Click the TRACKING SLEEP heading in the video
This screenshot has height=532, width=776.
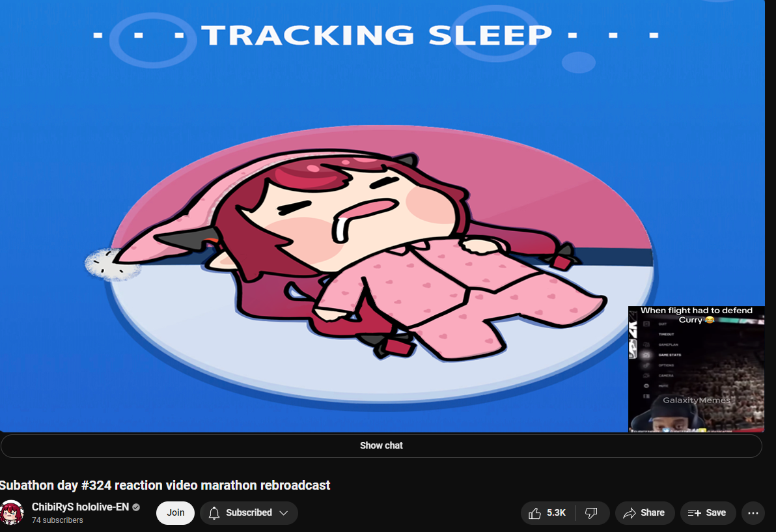[x=376, y=35]
